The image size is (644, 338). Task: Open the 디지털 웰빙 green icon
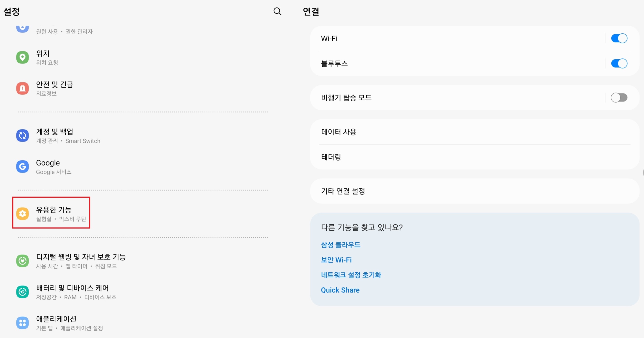[x=22, y=261]
